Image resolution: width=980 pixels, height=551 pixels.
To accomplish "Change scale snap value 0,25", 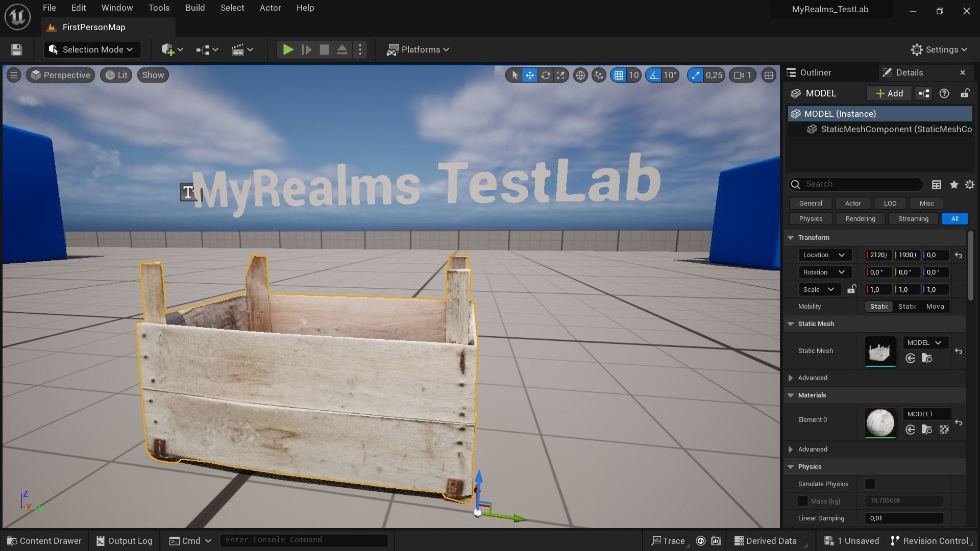I will 714,76.
